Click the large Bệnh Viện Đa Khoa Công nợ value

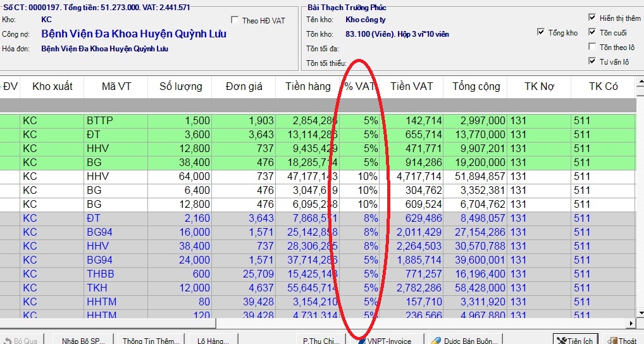click(x=134, y=34)
